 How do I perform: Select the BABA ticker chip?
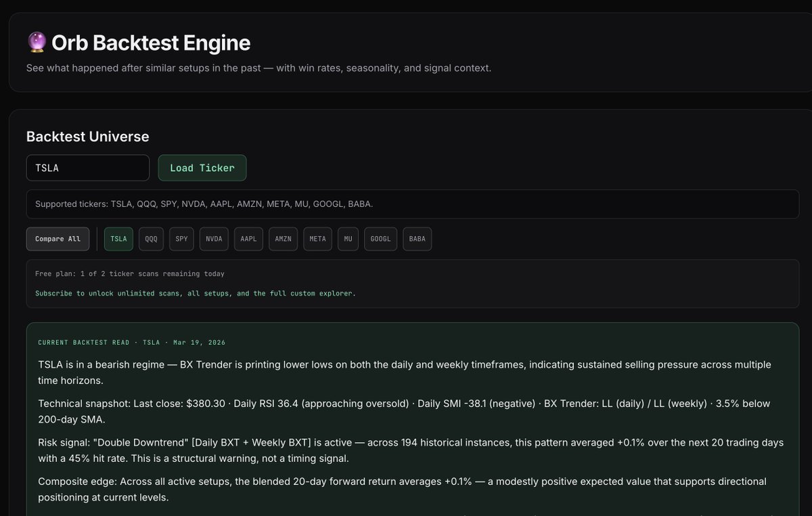pos(417,239)
